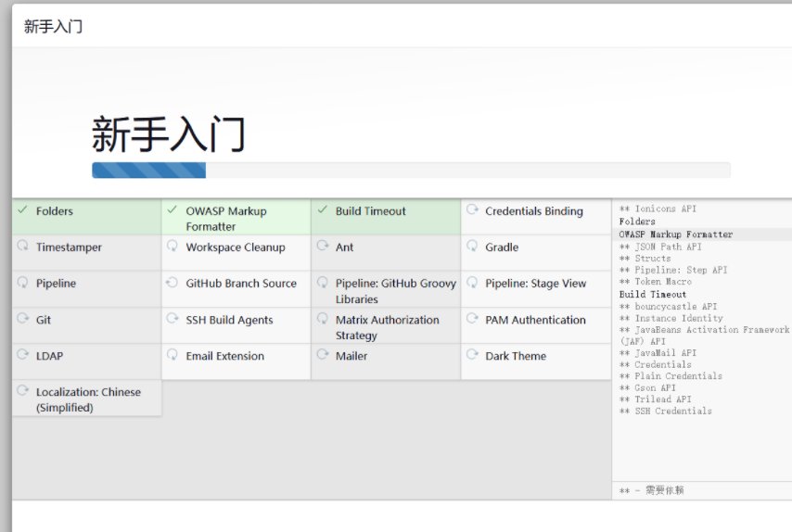The width and height of the screenshot is (792, 532).
Task: Select the Gradle plugin text
Action: pos(502,247)
